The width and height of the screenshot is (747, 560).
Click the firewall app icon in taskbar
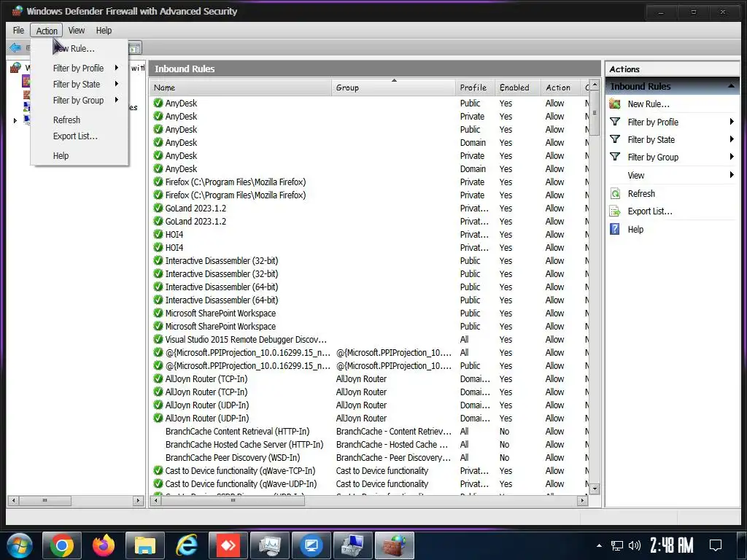[x=395, y=545]
